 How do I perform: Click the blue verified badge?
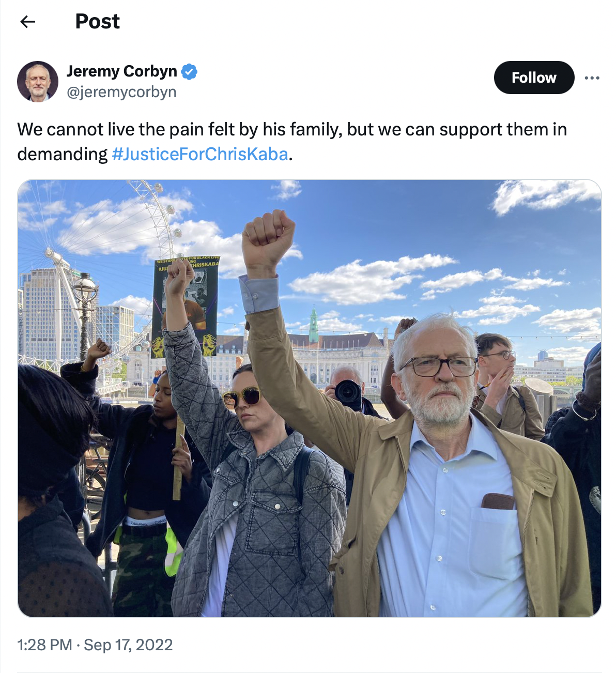pos(189,71)
